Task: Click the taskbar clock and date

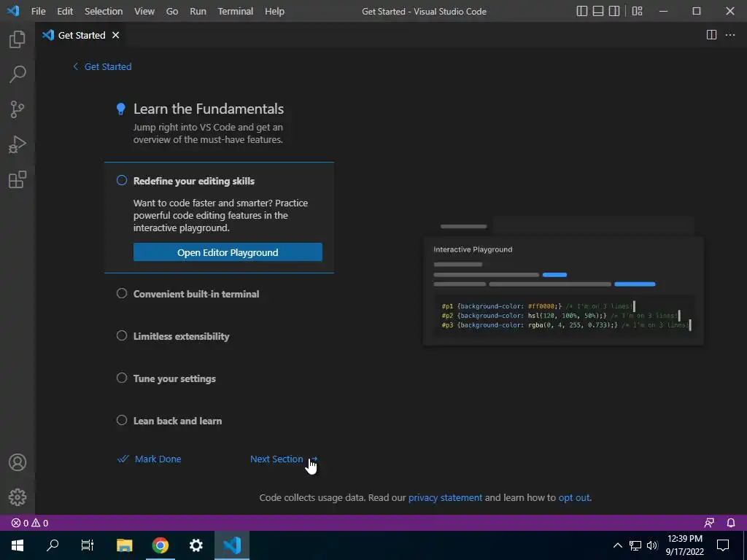Action: 684,545
